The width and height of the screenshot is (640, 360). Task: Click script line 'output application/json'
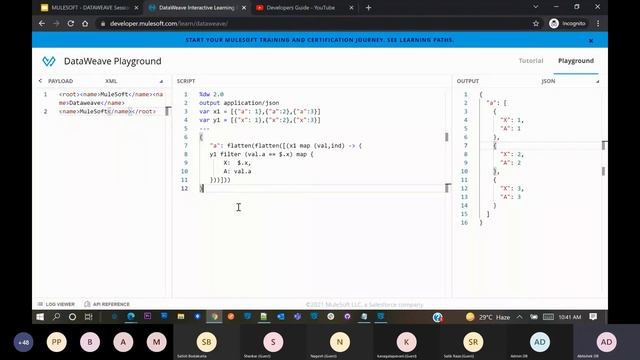pos(239,103)
